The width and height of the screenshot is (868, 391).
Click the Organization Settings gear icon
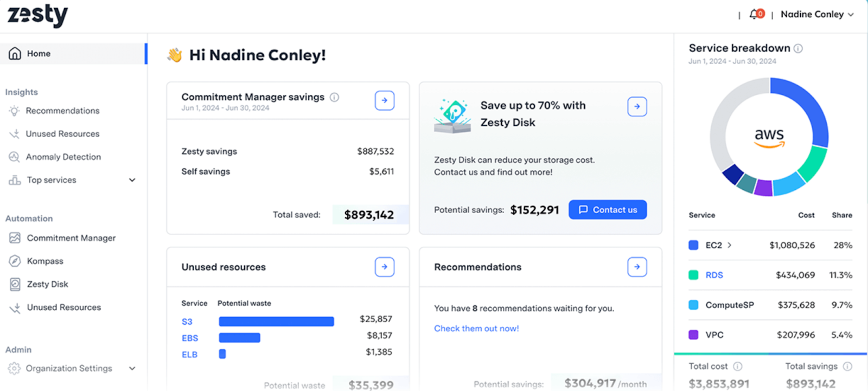click(14, 368)
